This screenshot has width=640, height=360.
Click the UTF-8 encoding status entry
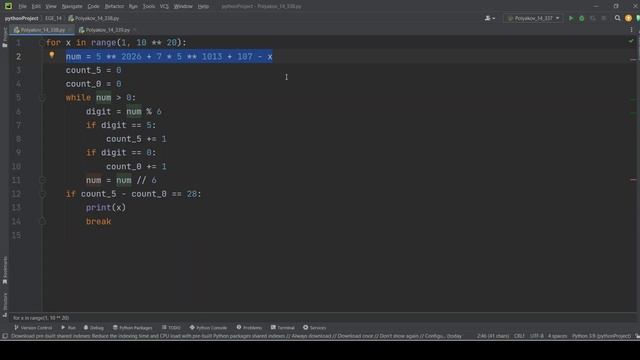click(537, 336)
